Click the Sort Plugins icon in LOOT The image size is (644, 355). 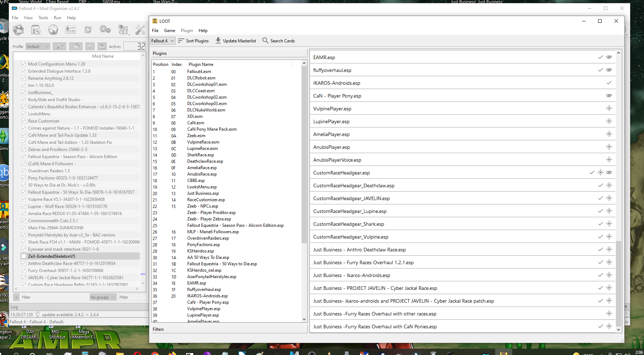[181, 41]
